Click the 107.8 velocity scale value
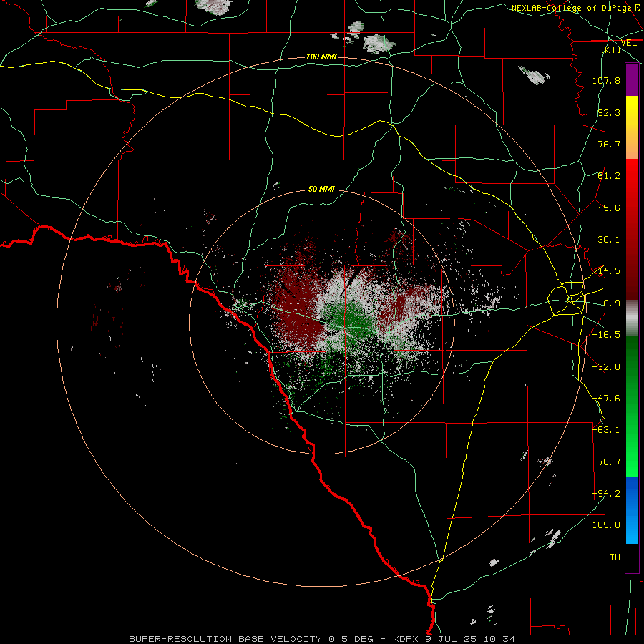This screenshot has width=644, height=644. click(x=606, y=80)
